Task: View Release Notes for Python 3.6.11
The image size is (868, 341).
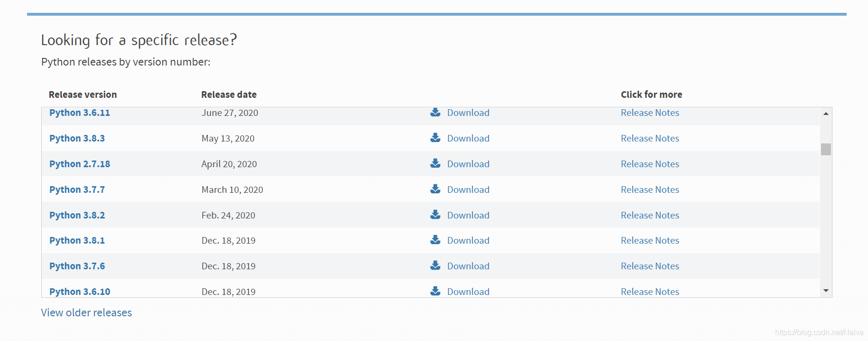Action: point(650,113)
